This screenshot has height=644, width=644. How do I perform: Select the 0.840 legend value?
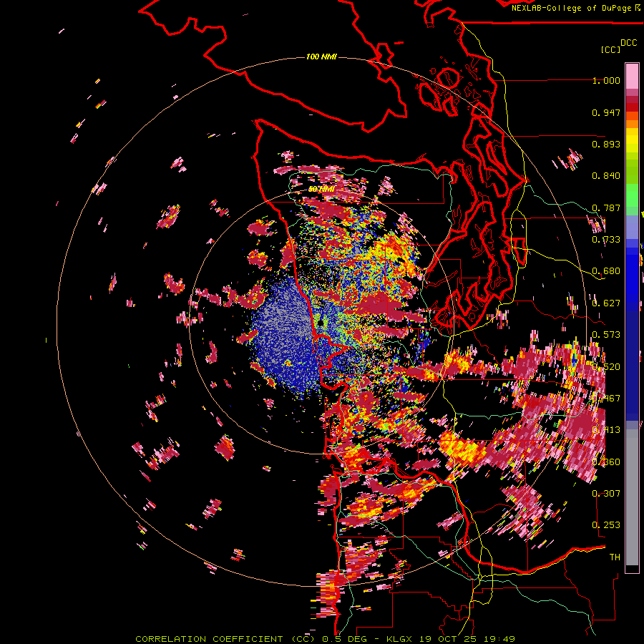pyautogui.click(x=606, y=176)
